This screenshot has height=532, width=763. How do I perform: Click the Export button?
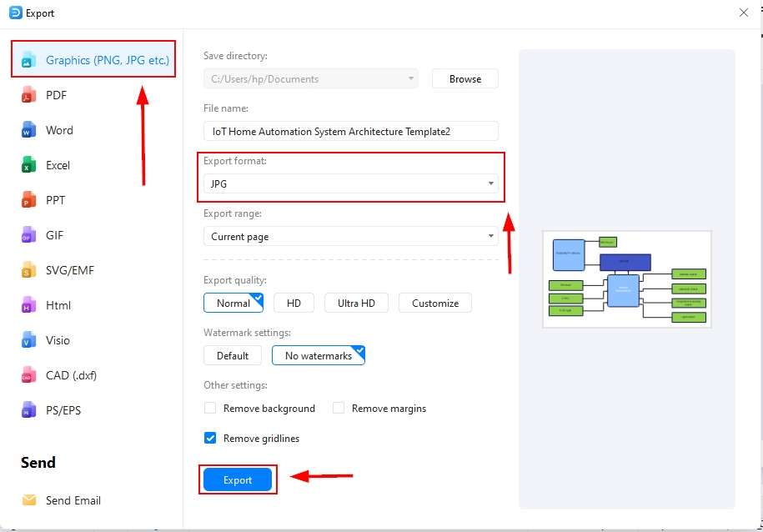pos(237,479)
